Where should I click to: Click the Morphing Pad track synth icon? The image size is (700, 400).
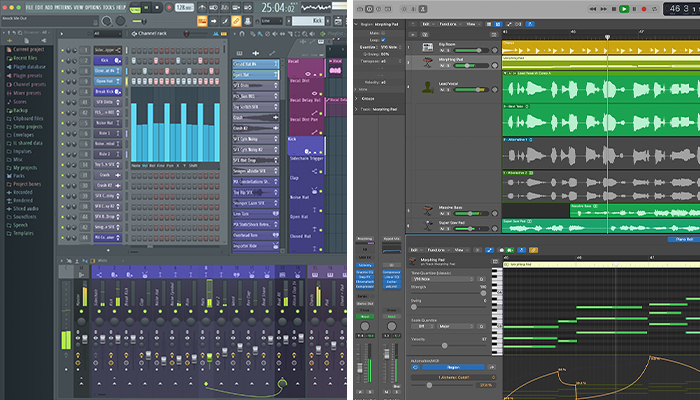click(427, 62)
